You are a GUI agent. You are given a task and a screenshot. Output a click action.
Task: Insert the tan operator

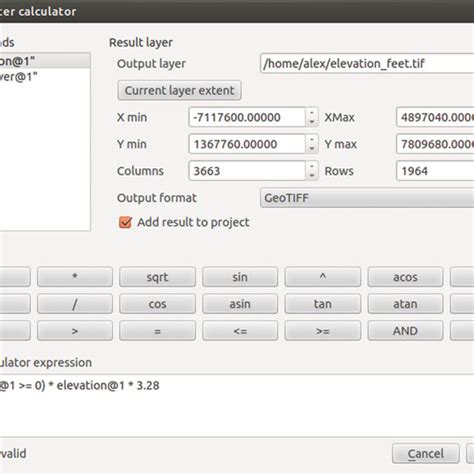tap(323, 304)
